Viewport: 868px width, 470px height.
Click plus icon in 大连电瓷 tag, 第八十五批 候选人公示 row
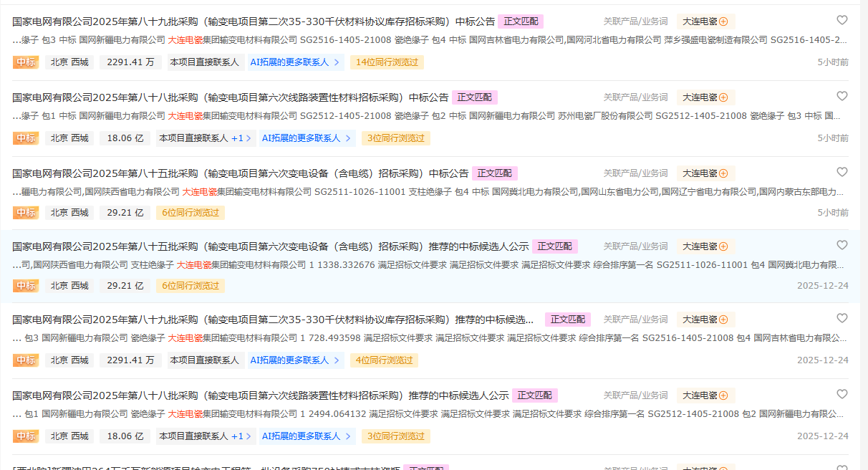coord(723,246)
